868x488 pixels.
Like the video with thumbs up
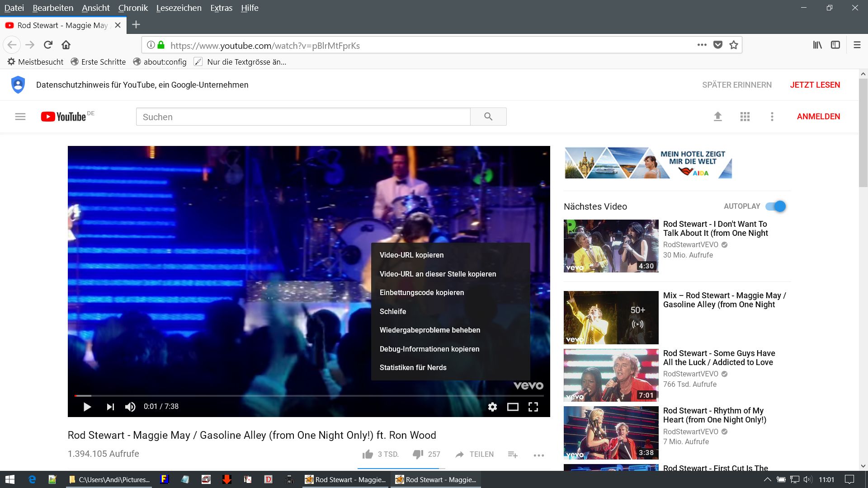(368, 454)
